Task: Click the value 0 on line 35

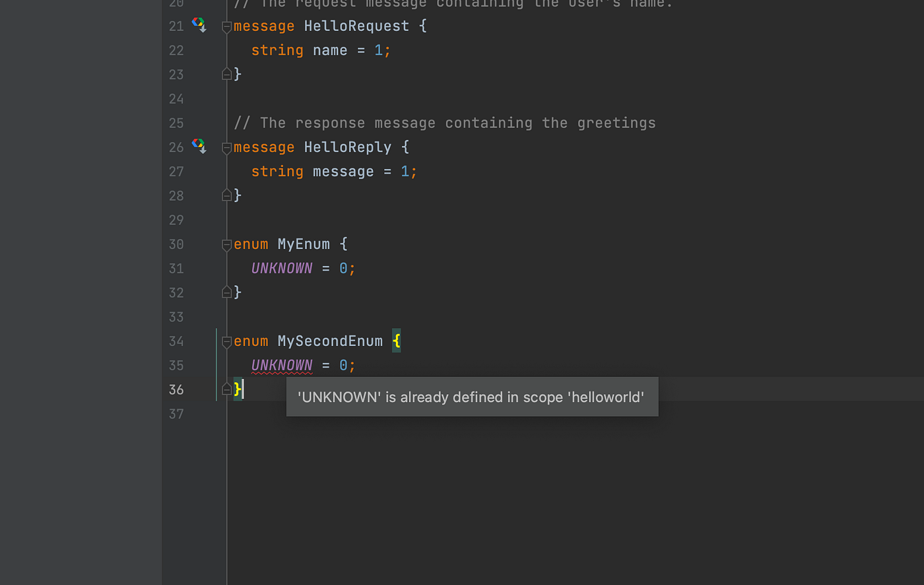Action: (x=343, y=365)
